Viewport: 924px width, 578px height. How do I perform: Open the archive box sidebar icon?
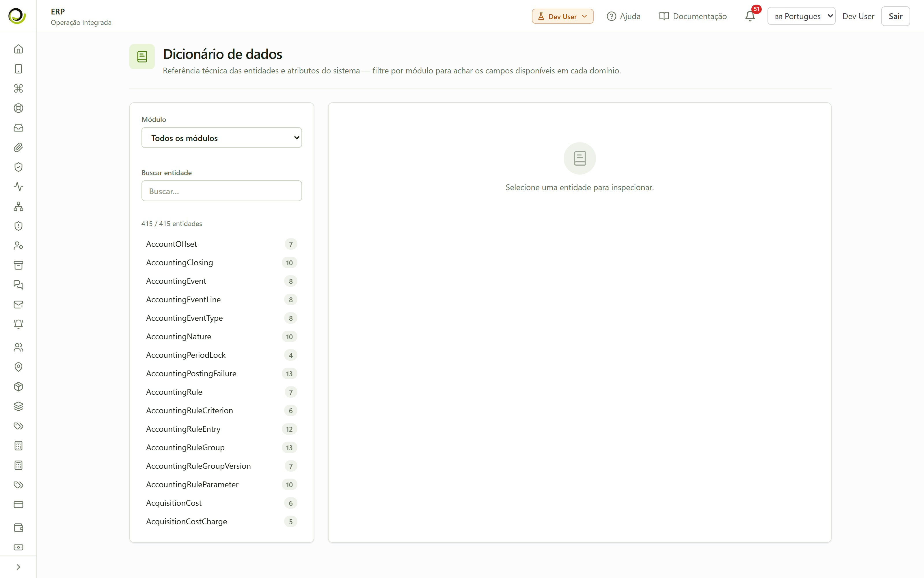coord(18,265)
